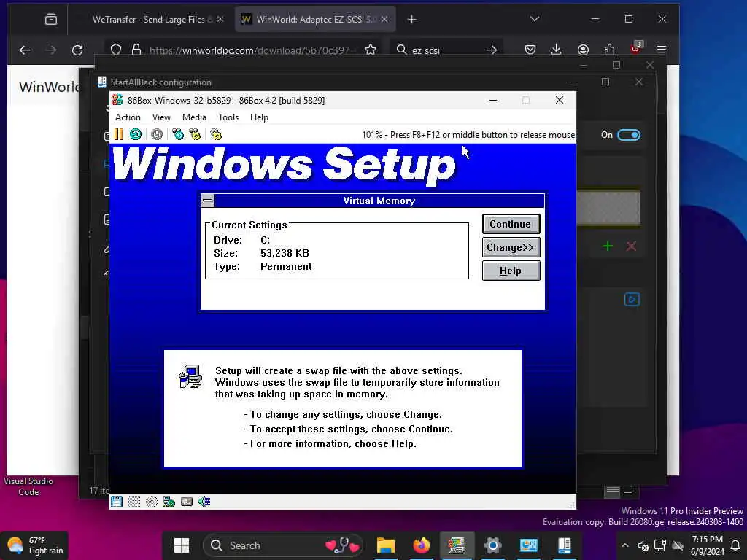Pause emulation in 86Box toolbar
Viewport: 747px width, 560px height.
pos(119,135)
